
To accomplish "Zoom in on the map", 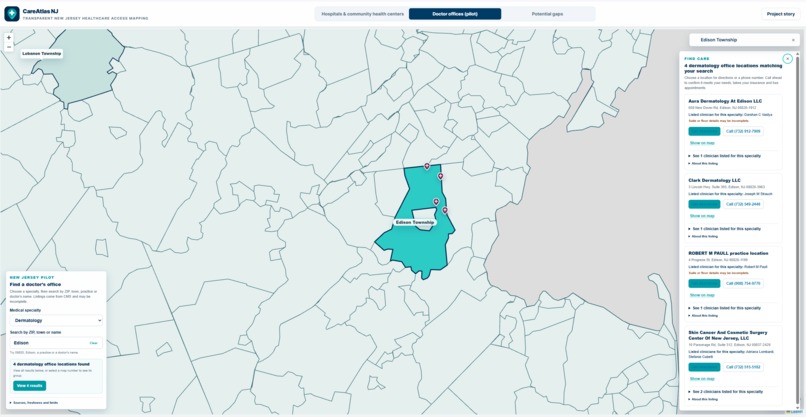I will pyautogui.click(x=9, y=38).
